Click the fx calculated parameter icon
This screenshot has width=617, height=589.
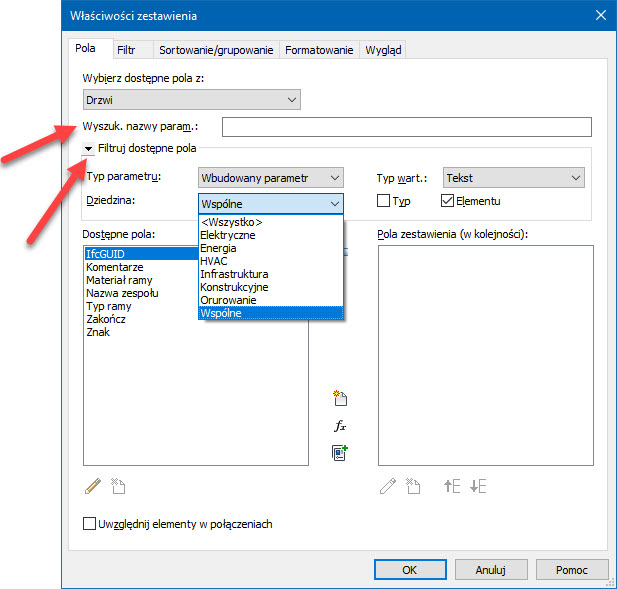coord(340,426)
